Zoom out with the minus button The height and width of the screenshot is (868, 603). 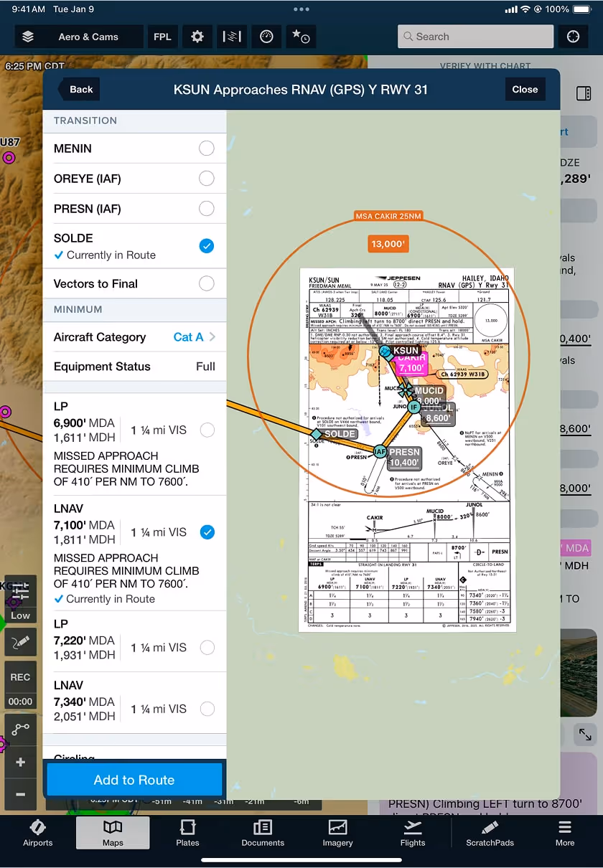click(x=20, y=794)
